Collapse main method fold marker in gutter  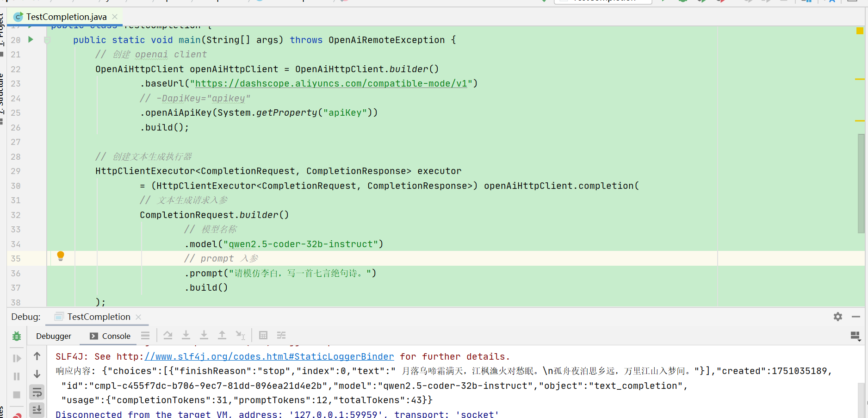tap(47, 40)
